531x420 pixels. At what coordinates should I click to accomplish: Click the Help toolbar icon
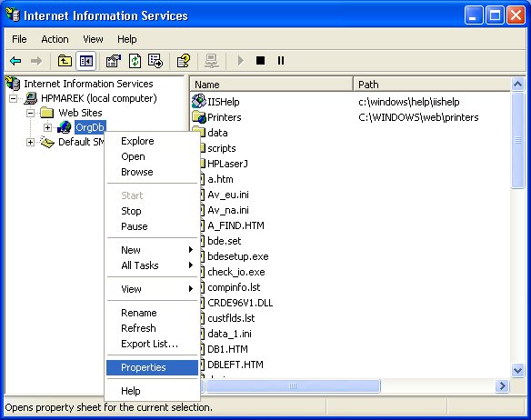(184, 61)
